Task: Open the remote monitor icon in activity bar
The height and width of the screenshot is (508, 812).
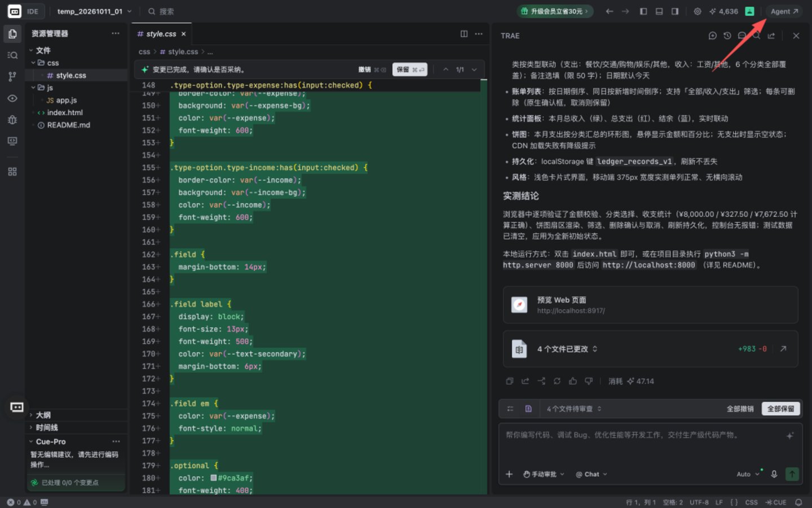Action: 12,141
